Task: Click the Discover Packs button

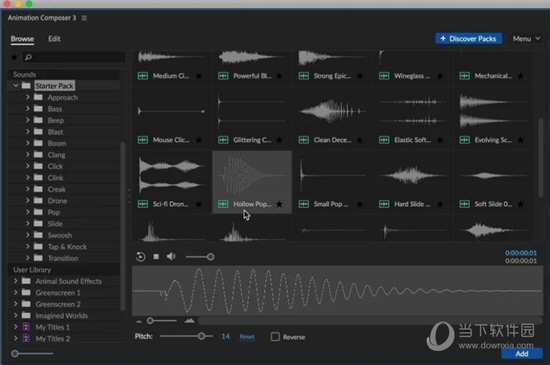Action: [x=469, y=39]
